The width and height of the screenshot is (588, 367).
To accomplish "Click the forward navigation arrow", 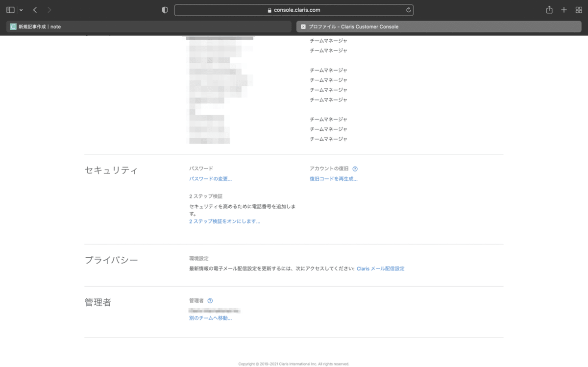I will (49, 9).
